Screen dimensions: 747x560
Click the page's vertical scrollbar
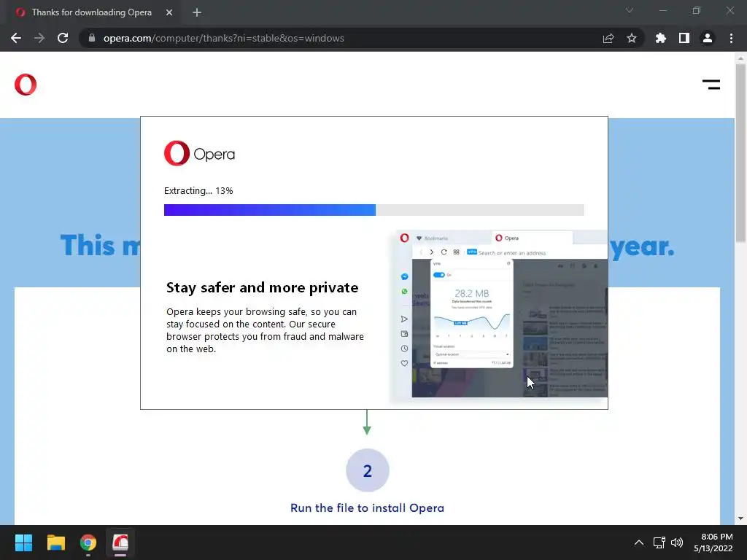click(x=740, y=153)
